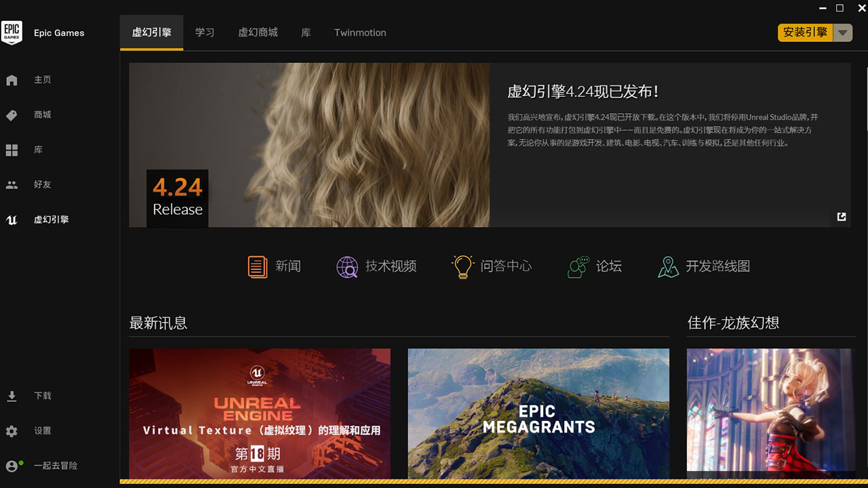Open 好友 text label in sidebar
Image resolution: width=868 pixels, height=488 pixels.
tap(43, 185)
